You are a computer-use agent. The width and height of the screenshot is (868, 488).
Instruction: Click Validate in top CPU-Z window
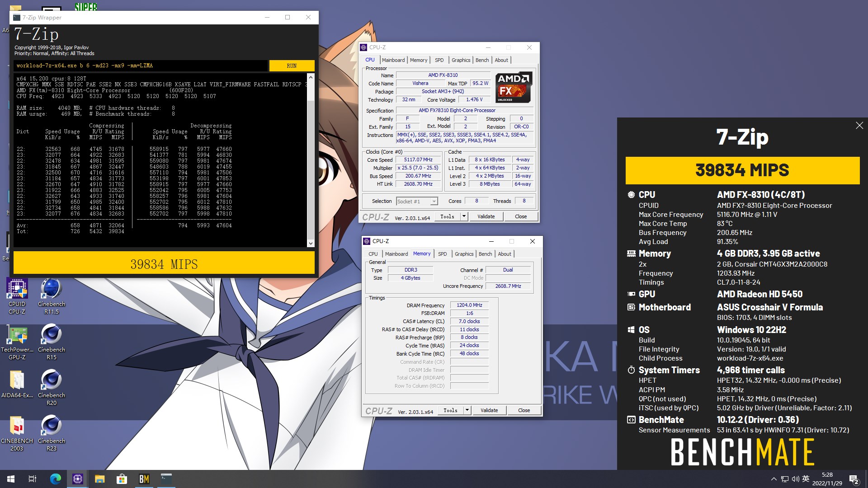pyautogui.click(x=486, y=216)
